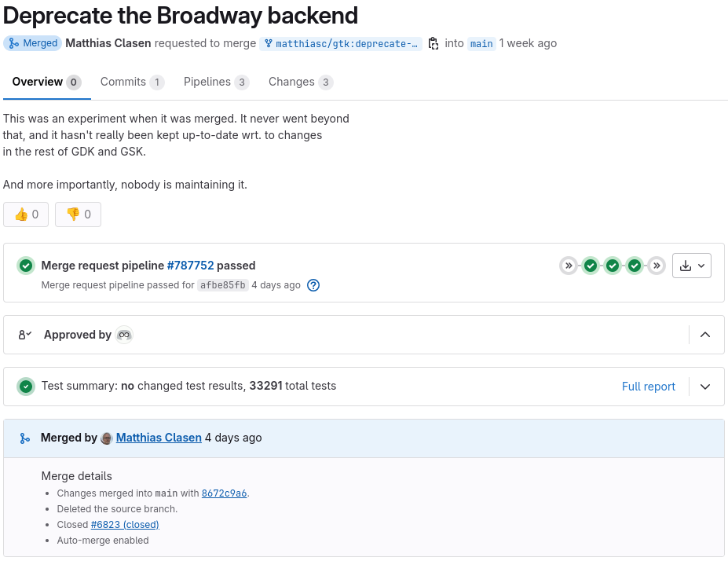Screen dimensions: 728x561
Task: Toggle the thumbs down reaction
Action: pyautogui.click(x=78, y=214)
